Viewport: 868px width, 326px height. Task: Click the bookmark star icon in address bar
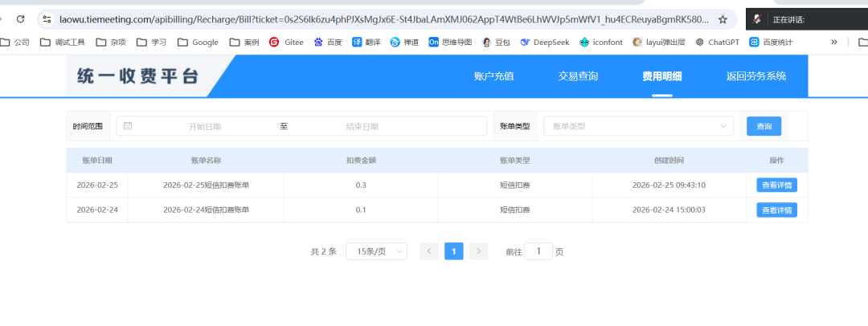[723, 19]
